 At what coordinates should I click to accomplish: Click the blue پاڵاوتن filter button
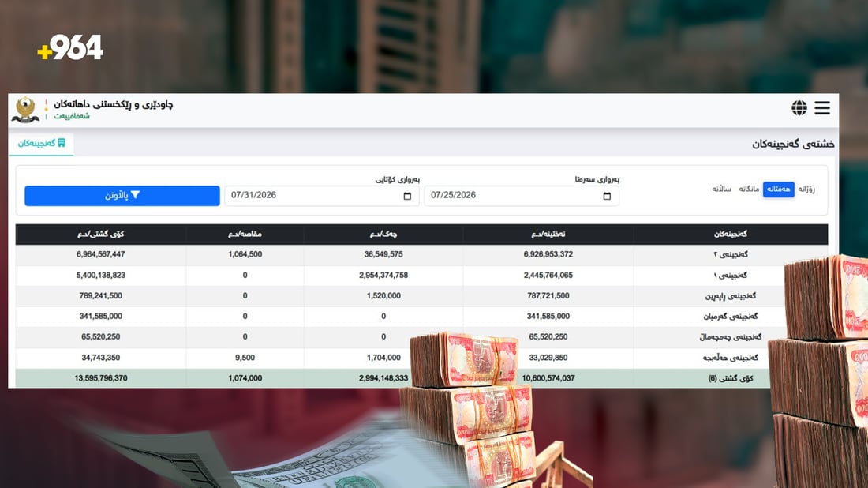coord(122,196)
